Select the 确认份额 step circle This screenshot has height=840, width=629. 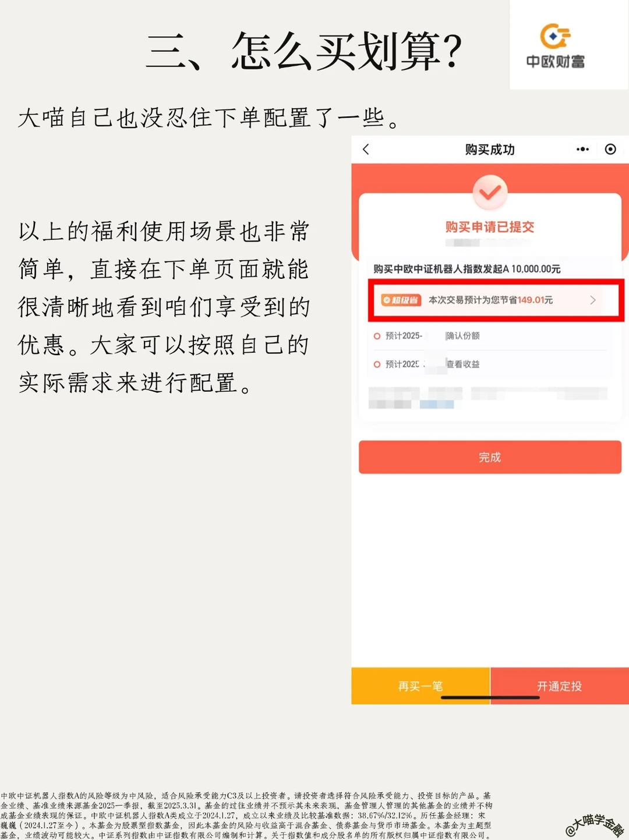coord(377,336)
